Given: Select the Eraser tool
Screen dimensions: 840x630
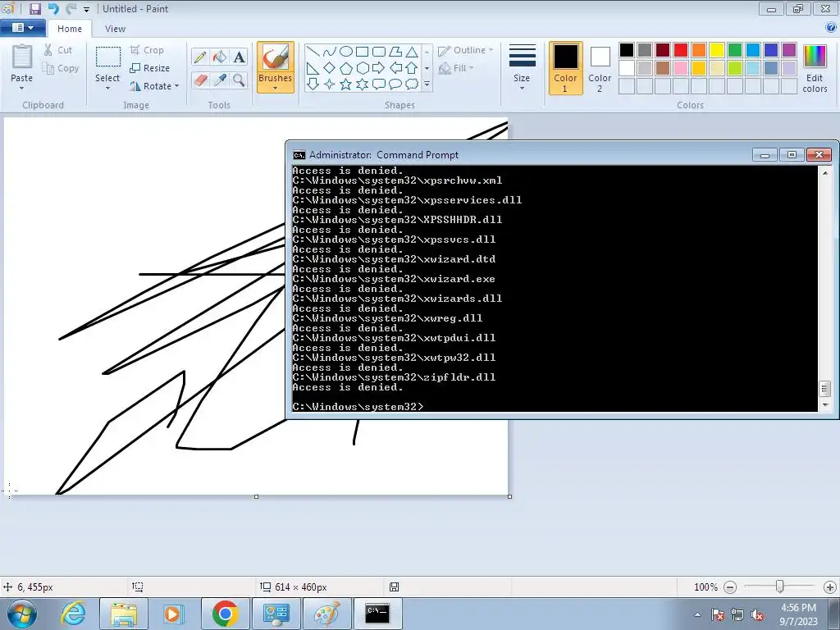Looking at the screenshot, I should click(200, 80).
